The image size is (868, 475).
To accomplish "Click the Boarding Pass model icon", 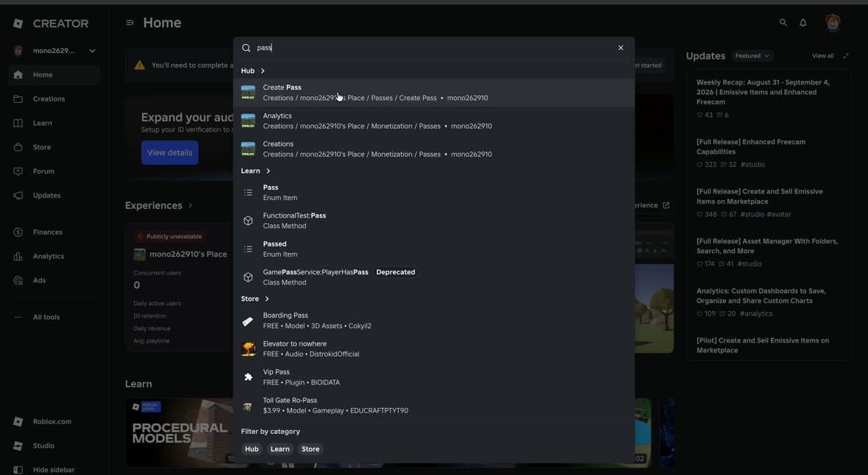I will click(x=248, y=321).
